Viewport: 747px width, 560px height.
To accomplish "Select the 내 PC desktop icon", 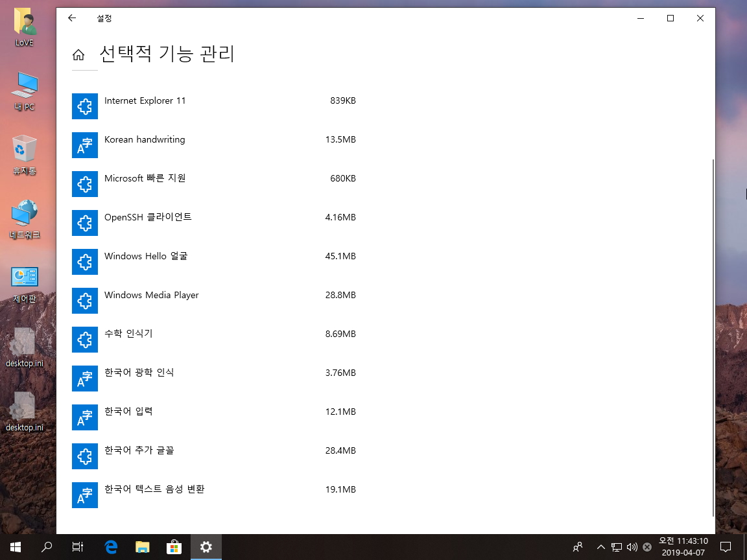I will click(x=24, y=91).
